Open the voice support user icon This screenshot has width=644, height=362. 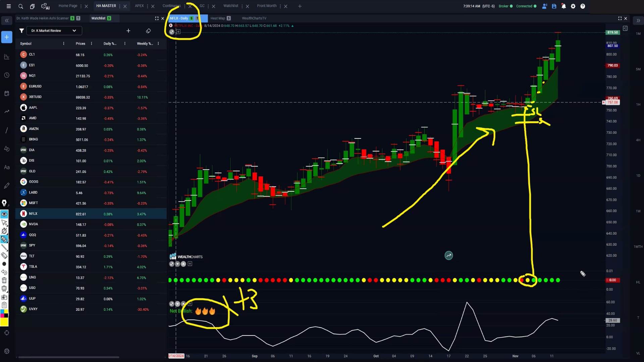click(x=544, y=6)
